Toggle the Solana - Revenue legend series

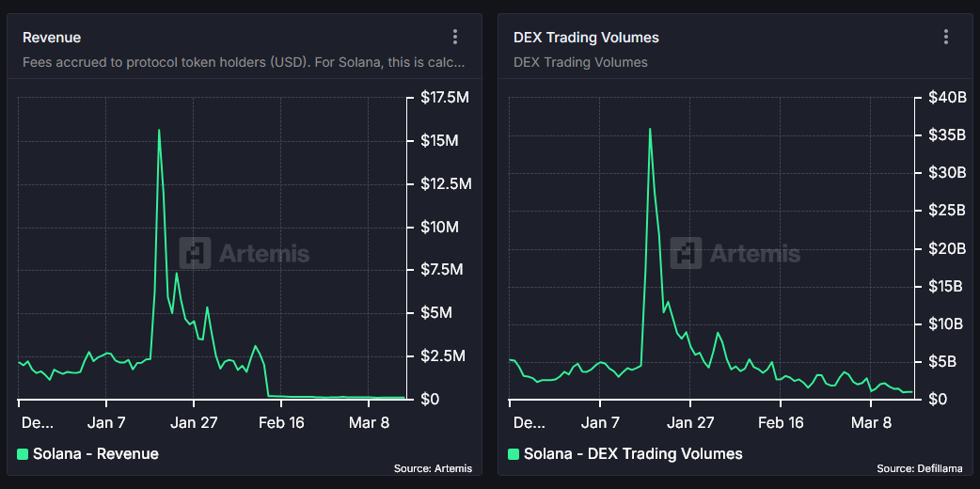click(x=95, y=454)
